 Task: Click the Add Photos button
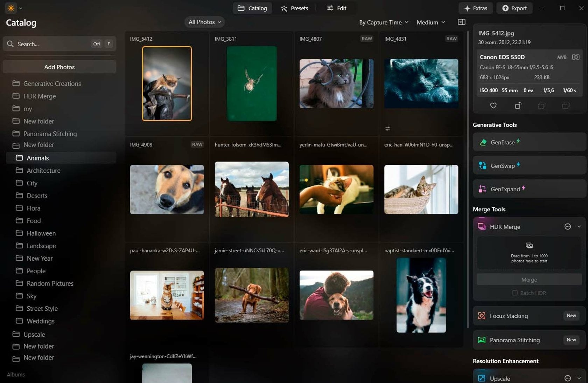(x=59, y=67)
